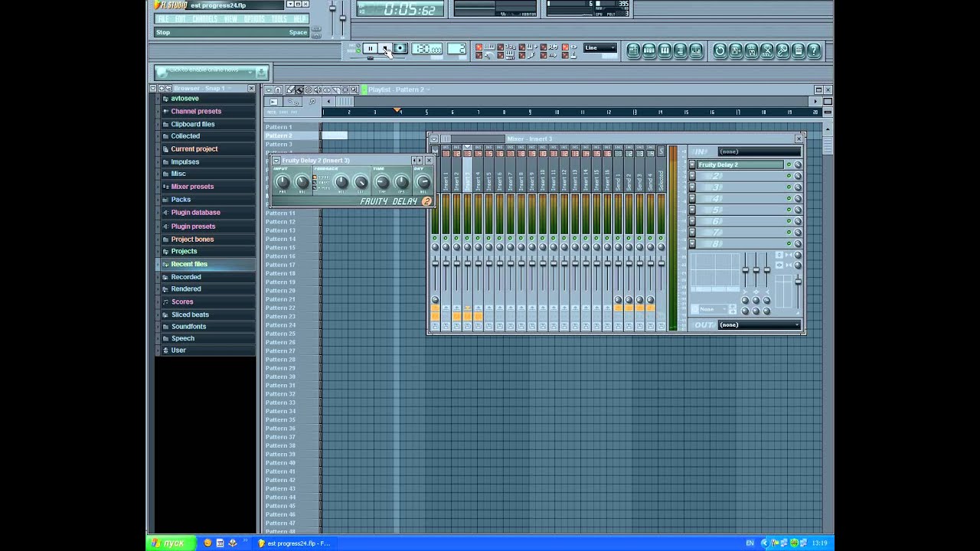Toggle the Fruity Delay 2 slot enable LED
Screen dimensions: 980x551
point(789,165)
